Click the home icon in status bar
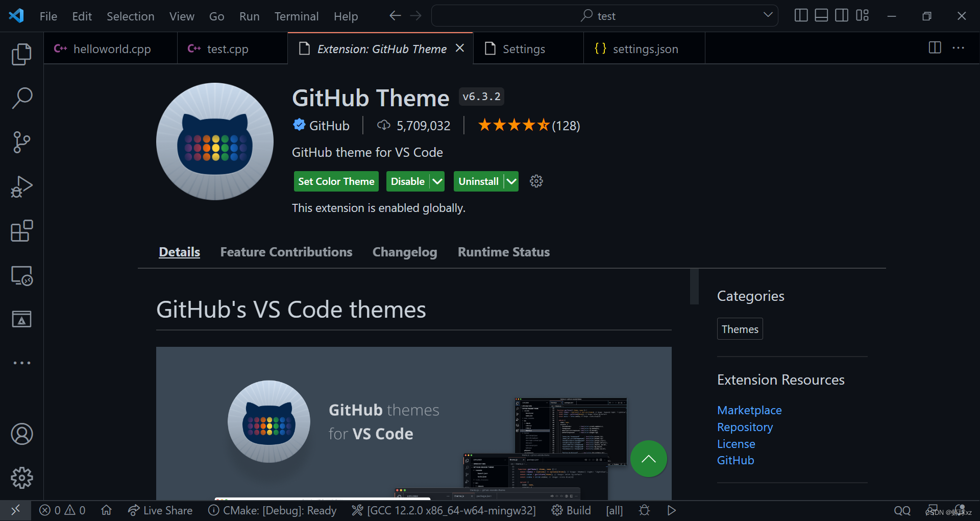The width and height of the screenshot is (980, 521). 106,510
